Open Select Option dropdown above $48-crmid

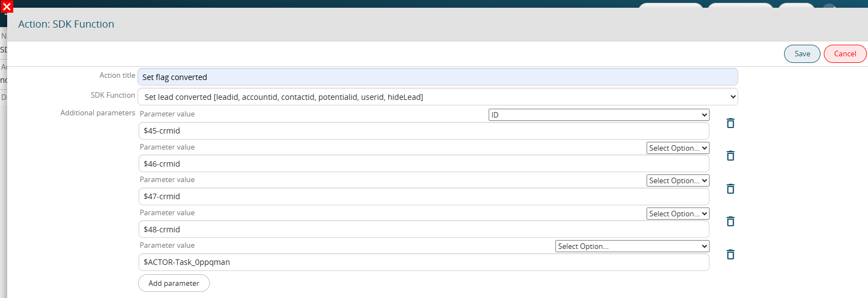tap(678, 214)
